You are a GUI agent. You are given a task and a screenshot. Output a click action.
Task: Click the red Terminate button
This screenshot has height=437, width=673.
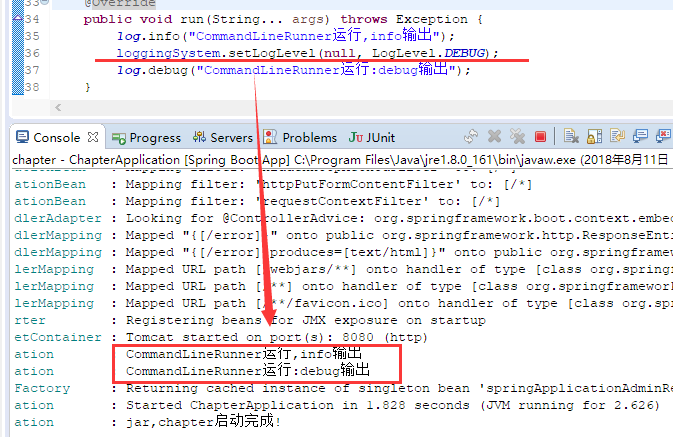[x=540, y=137]
